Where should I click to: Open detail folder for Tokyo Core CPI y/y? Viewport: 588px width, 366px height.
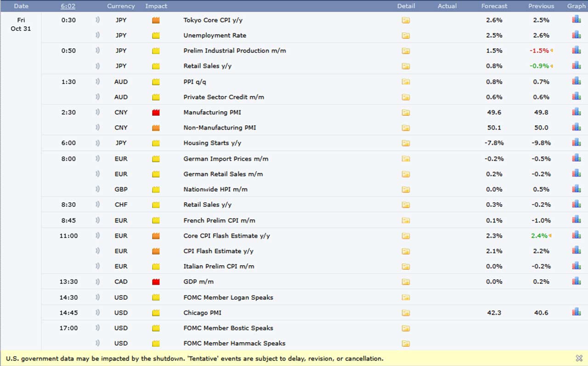click(406, 20)
